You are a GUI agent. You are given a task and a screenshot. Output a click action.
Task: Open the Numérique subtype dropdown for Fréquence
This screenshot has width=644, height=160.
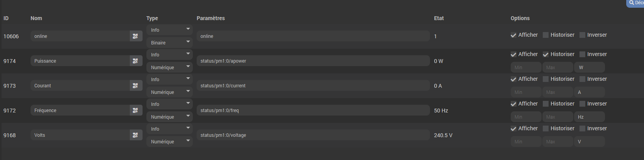(x=169, y=117)
